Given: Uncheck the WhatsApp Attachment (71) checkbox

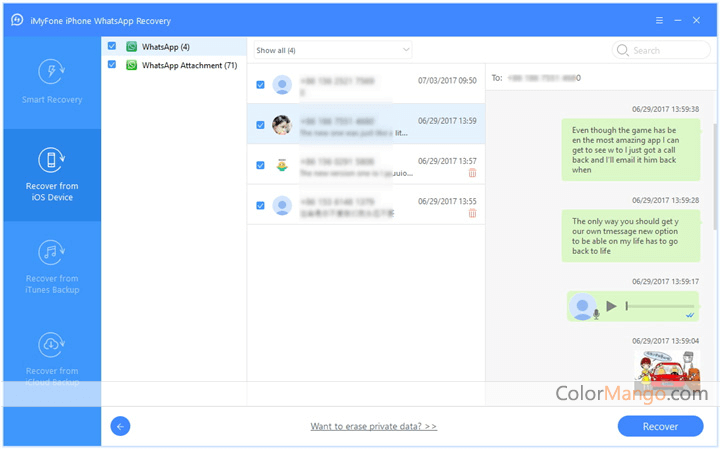Looking at the screenshot, I should click(112, 65).
